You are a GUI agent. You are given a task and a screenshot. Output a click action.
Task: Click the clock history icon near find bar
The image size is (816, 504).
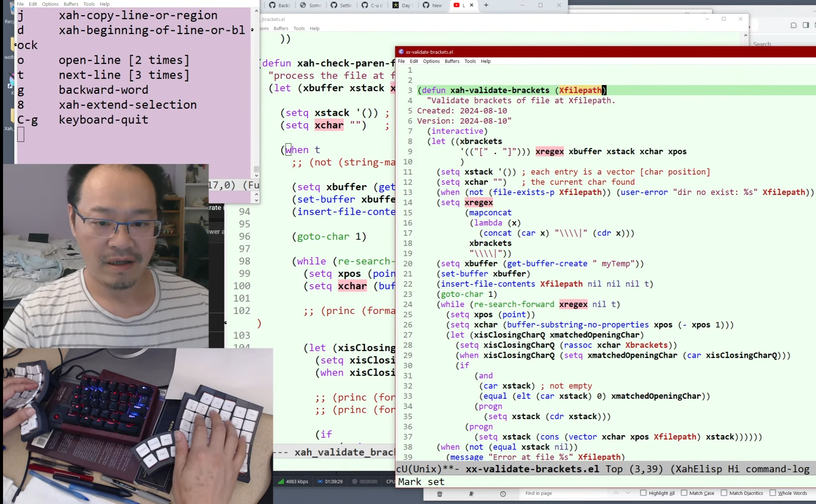503,494
